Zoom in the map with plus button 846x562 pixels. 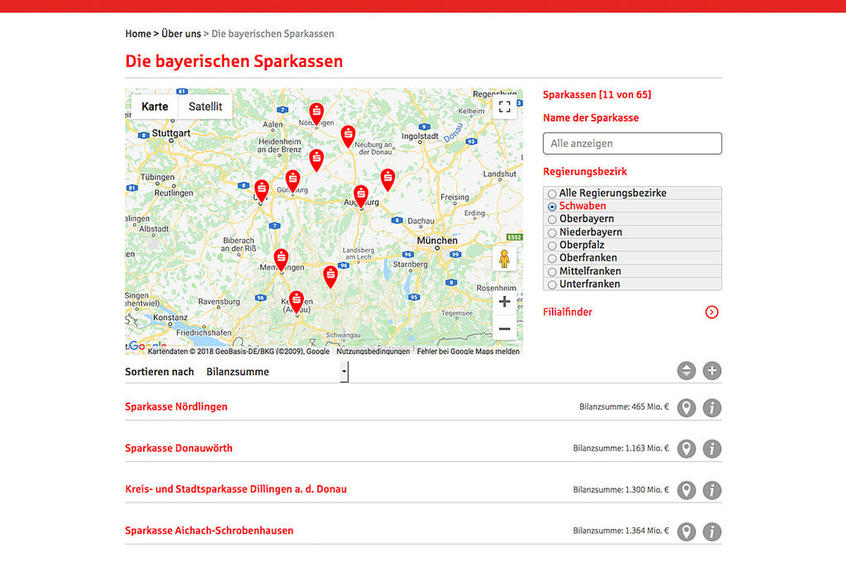click(504, 301)
